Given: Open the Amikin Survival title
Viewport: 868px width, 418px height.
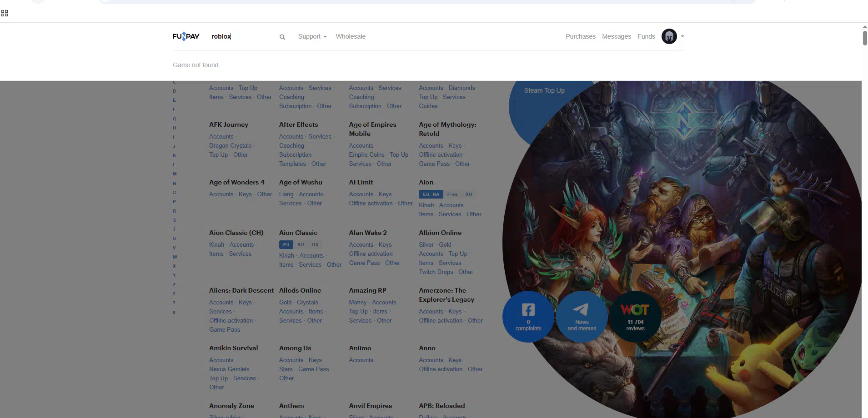Looking at the screenshot, I should click(x=233, y=348).
